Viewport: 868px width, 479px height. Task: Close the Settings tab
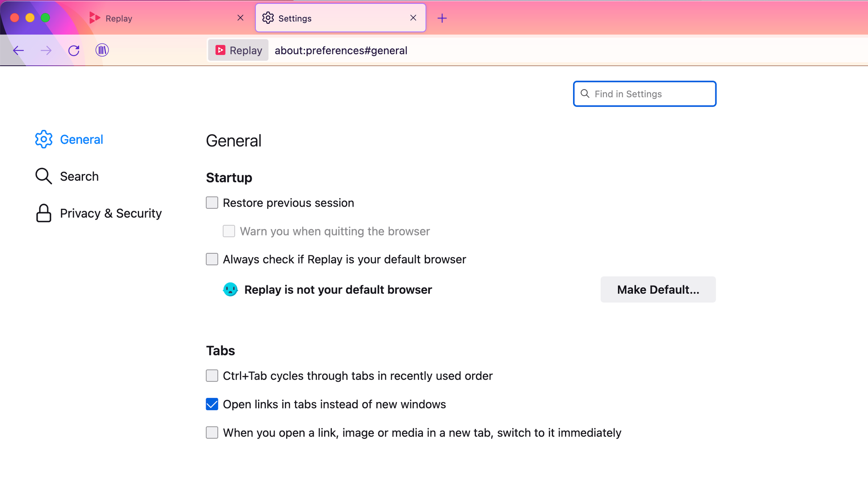[413, 18]
